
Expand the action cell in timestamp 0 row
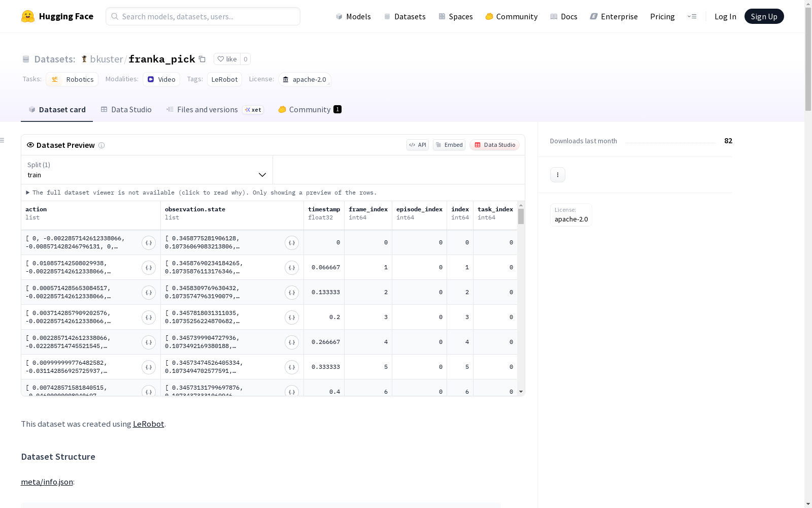pyautogui.click(x=149, y=243)
